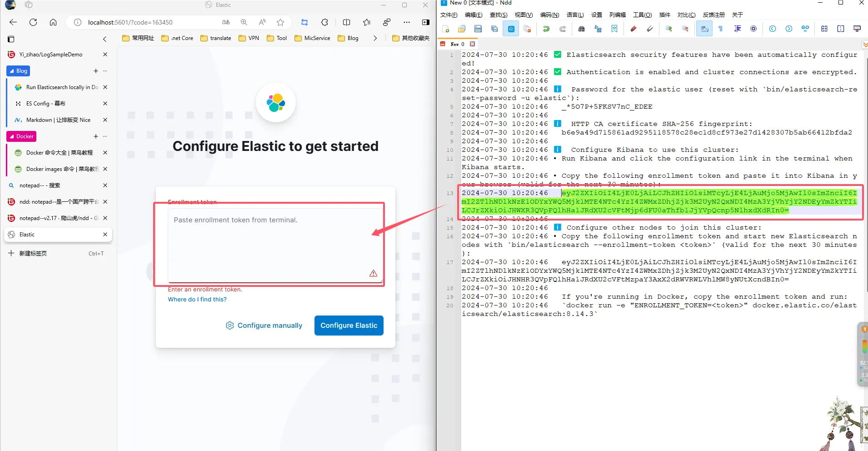This screenshot has height=451, width=868.
Task: Click the Configure Elastic button
Action: pos(349,326)
